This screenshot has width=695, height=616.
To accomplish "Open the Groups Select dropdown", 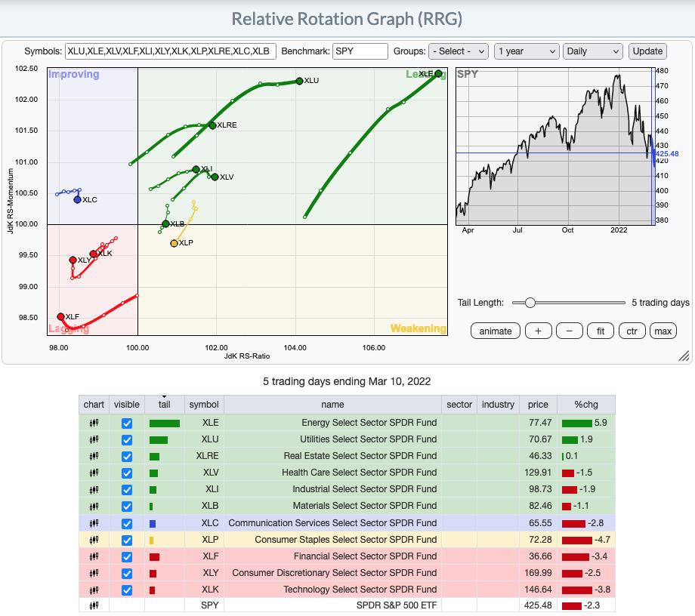I will pyautogui.click(x=459, y=51).
